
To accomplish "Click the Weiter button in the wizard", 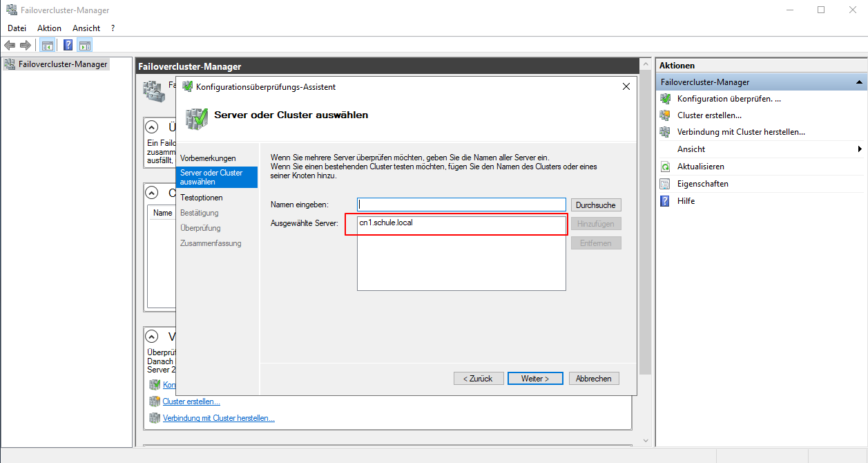I will click(535, 378).
